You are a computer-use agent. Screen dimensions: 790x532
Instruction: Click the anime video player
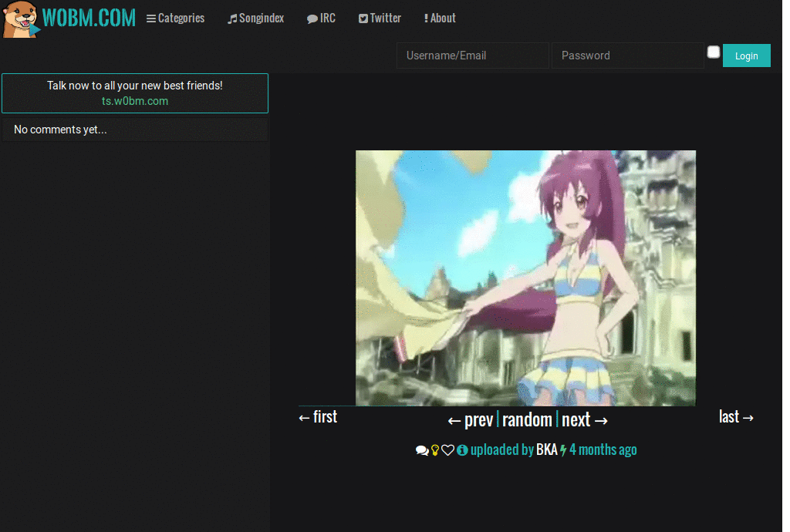pyautogui.click(x=525, y=278)
